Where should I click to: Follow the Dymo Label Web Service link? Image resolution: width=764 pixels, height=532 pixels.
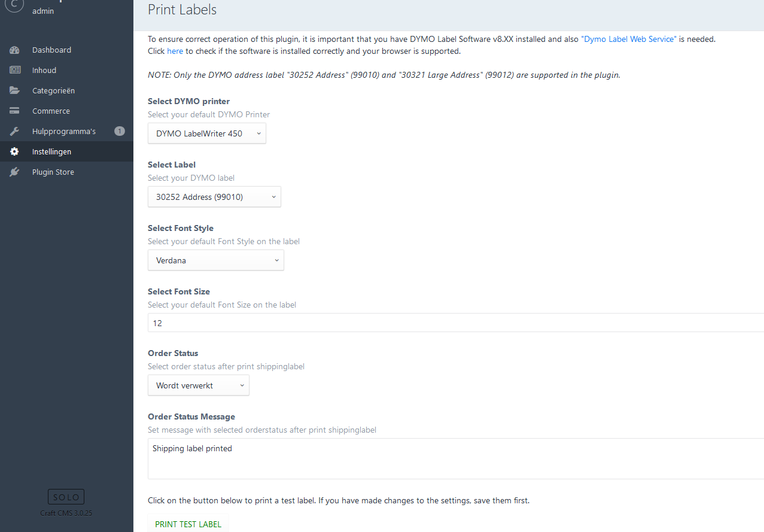click(x=628, y=39)
